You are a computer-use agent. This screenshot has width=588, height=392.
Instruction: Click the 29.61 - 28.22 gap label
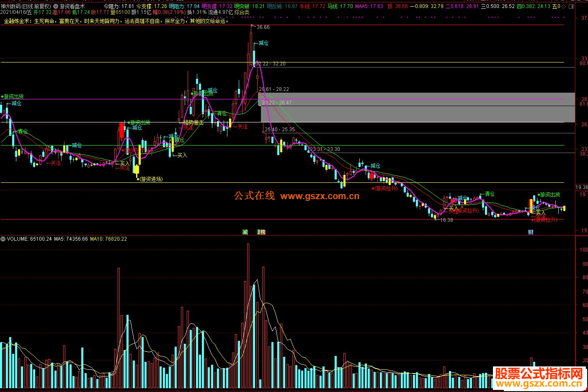274,89
